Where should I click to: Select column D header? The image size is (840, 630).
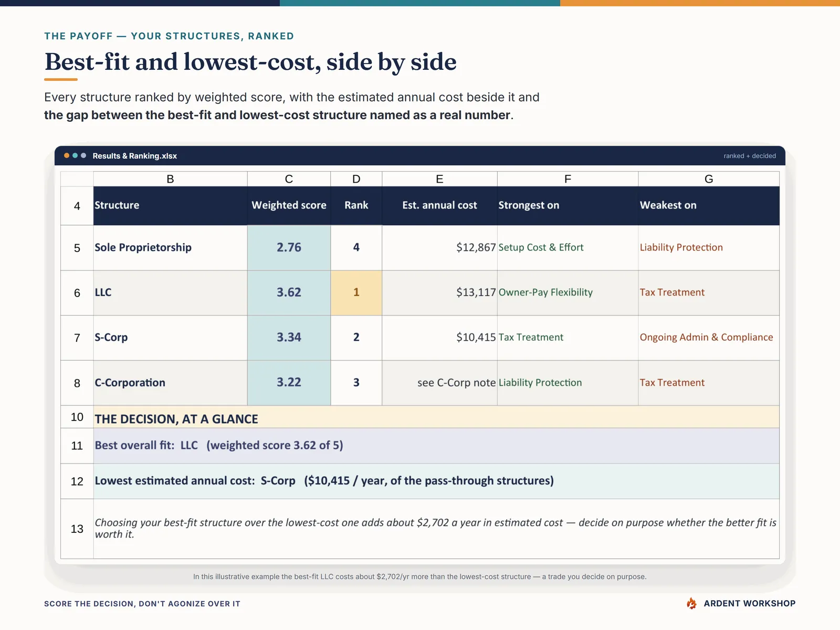click(356, 179)
